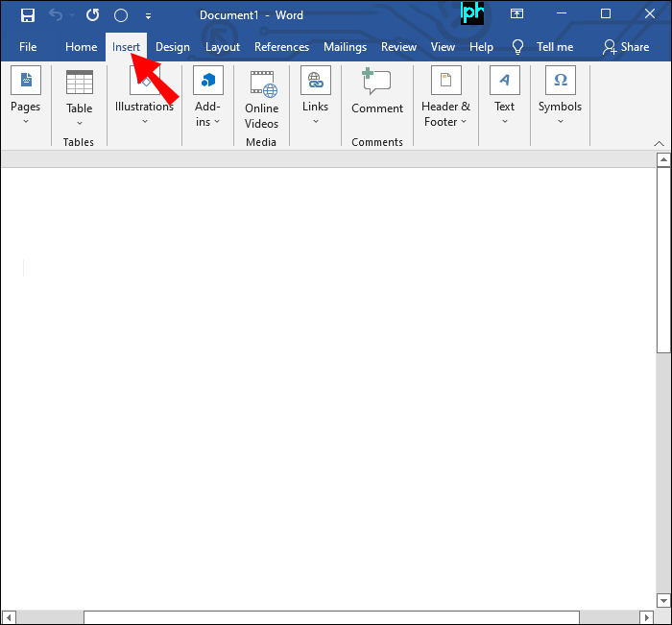Click the vertical scrollbar up arrow
Viewport: 672px width, 625px height.
click(x=663, y=160)
